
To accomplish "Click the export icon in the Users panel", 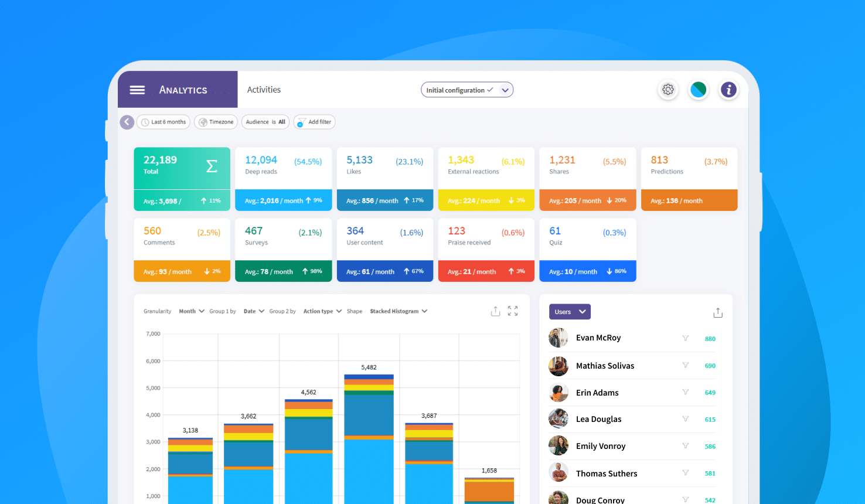I will coord(718,312).
